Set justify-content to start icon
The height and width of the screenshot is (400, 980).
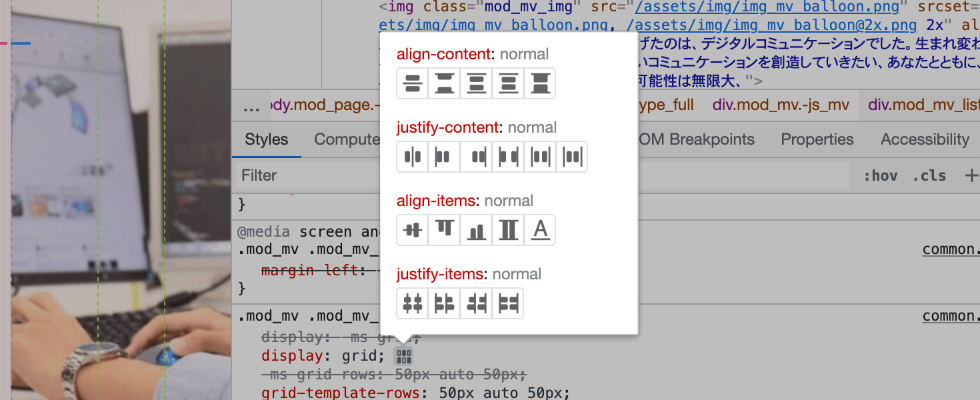coord(445,157)
